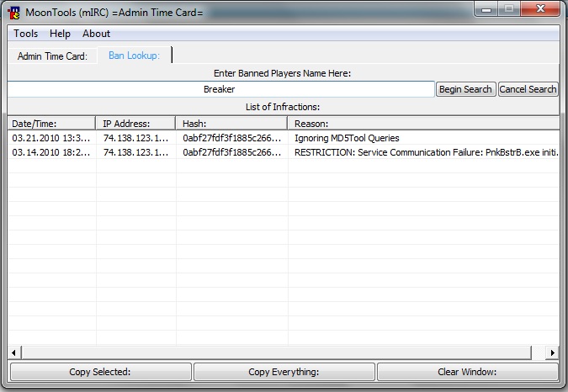Sort by the IP Address column header
This screenshot has height=392, width=568.
click(x=135, y=124)
